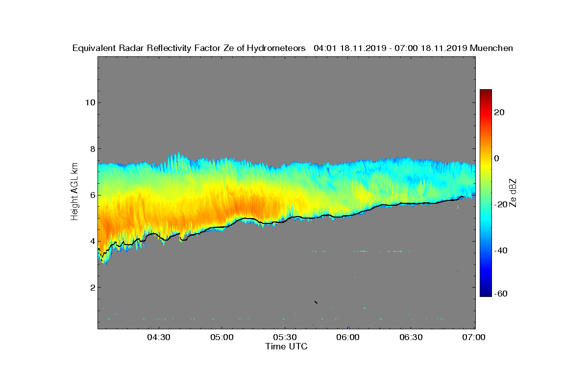
Task: Click the colorbar label -60
Action: [x=501, y=294]
